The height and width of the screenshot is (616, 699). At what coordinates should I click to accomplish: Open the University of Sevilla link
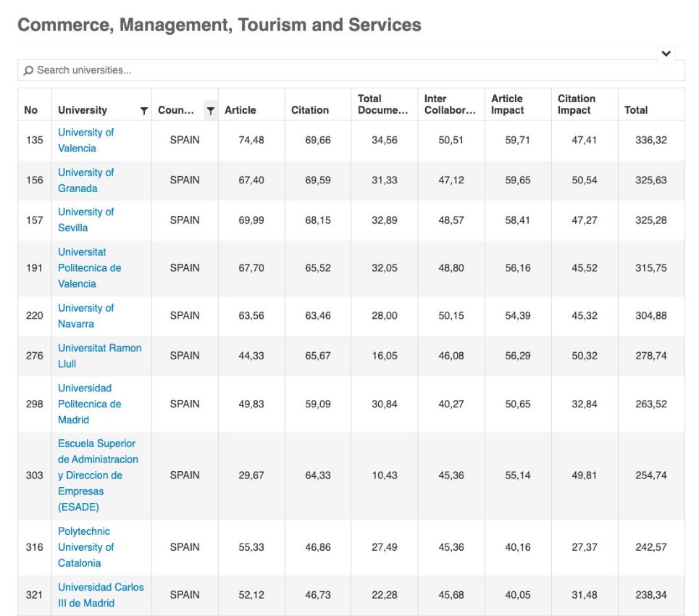click(x=85, y=220)
